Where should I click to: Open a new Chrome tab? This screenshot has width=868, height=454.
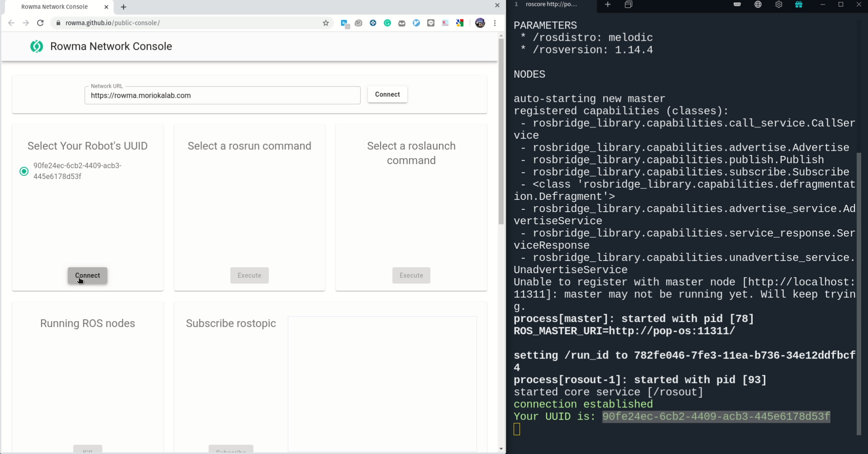tap(123, 7)
